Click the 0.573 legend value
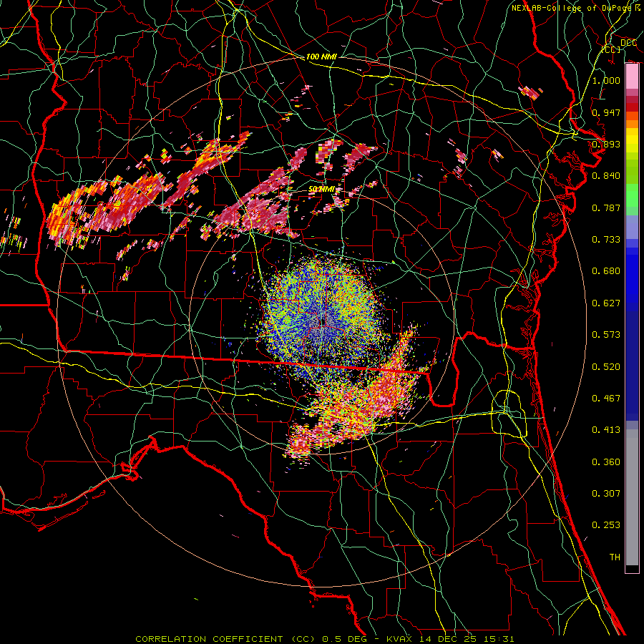The height and width of the screenshot is (644, 644). click(x=606, y=335)
